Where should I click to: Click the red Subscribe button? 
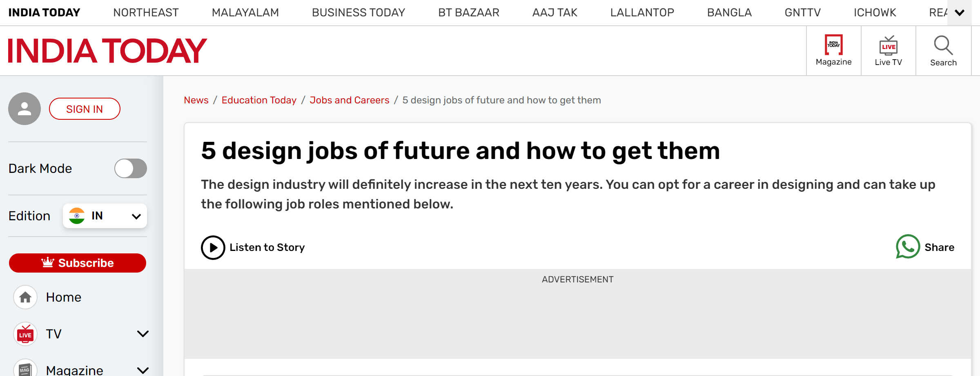(78, 263)
